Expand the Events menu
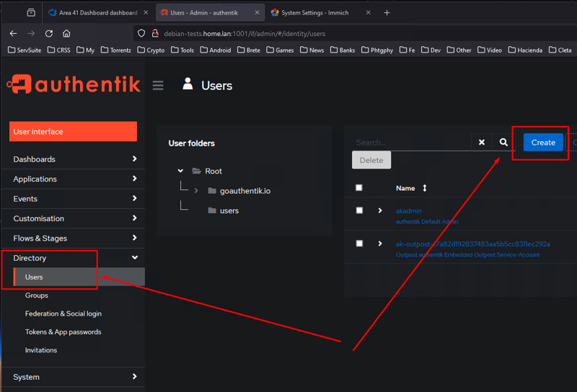577x392 pixels. 74,199
